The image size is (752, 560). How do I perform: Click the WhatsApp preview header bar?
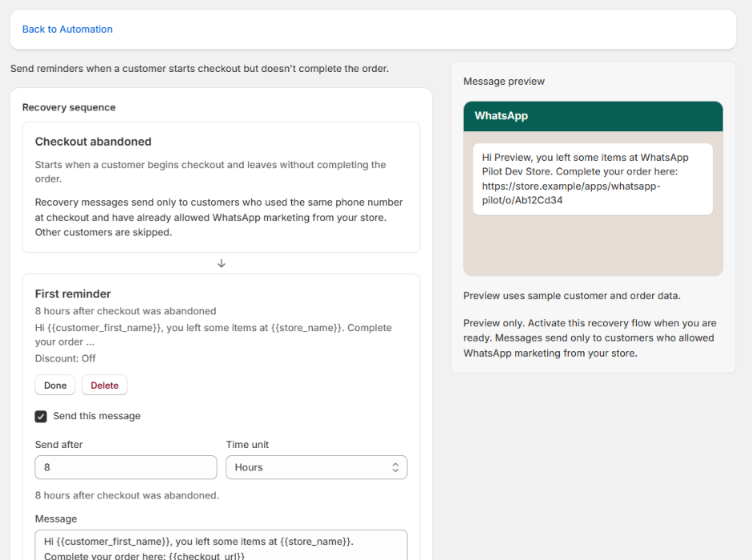[x=593, y=116]
